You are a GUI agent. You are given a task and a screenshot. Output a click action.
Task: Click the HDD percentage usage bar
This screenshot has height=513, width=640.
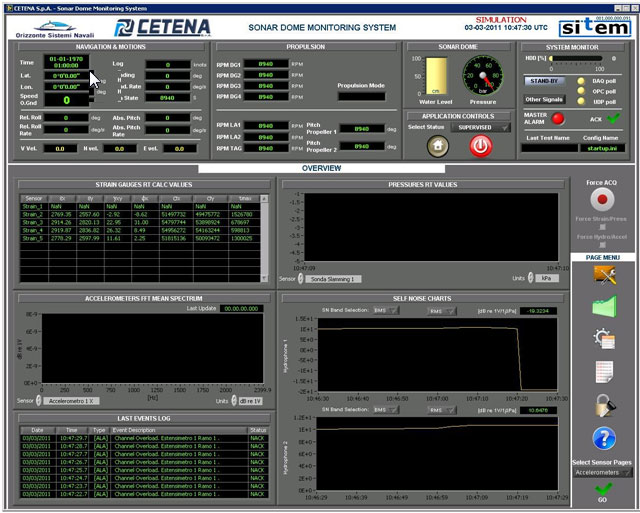(577, 59)
